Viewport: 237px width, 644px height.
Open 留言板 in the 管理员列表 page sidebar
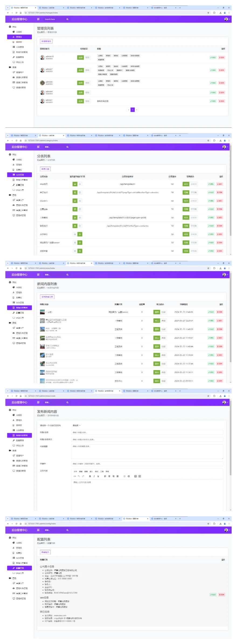coord(19,42)
